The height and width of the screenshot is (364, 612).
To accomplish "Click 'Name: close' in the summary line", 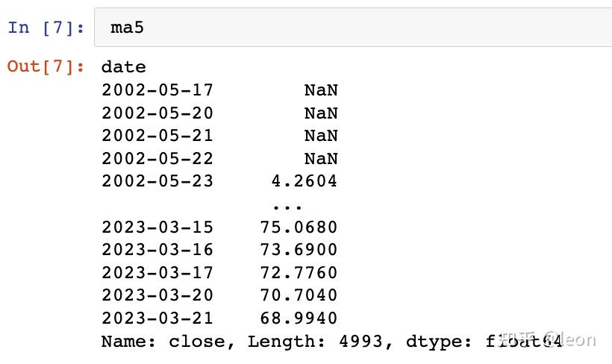I will (x=163, y=341).
